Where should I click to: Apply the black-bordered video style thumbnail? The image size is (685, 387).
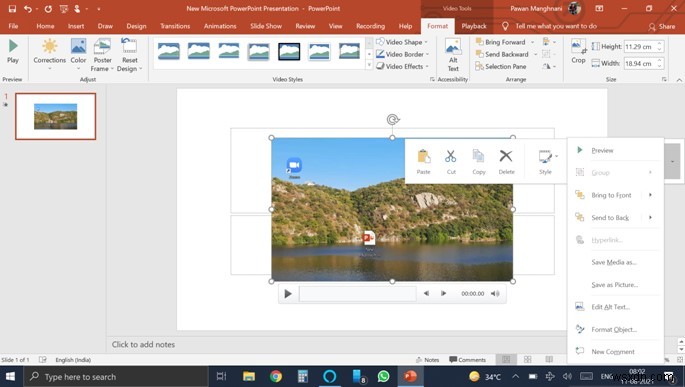pos(289,52)
